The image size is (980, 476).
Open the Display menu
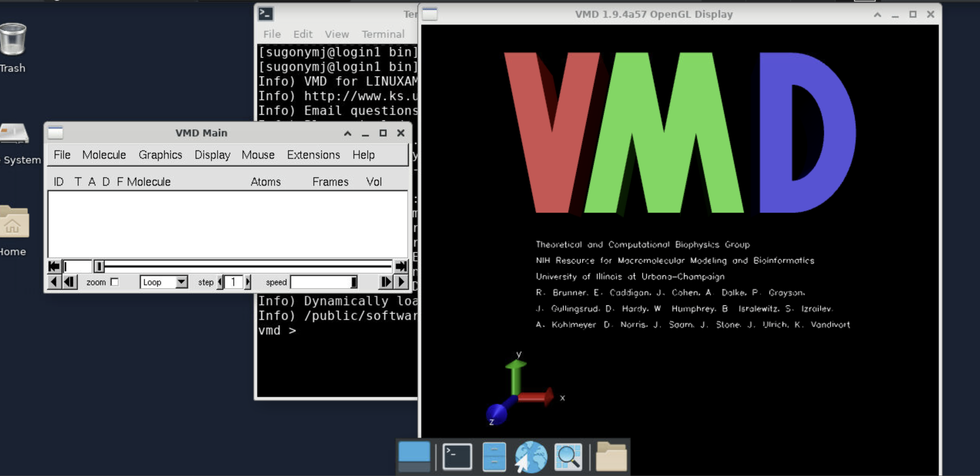coord(212,155)
